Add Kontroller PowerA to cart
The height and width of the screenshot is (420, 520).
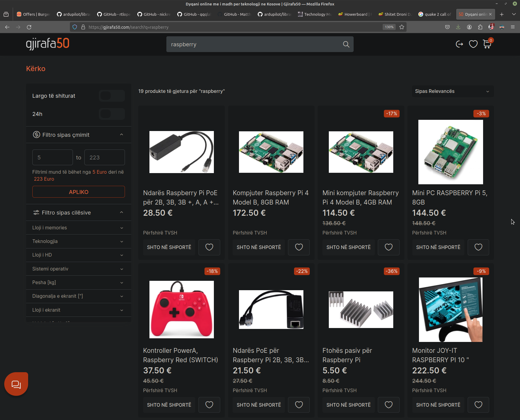[x=169, y=405]
